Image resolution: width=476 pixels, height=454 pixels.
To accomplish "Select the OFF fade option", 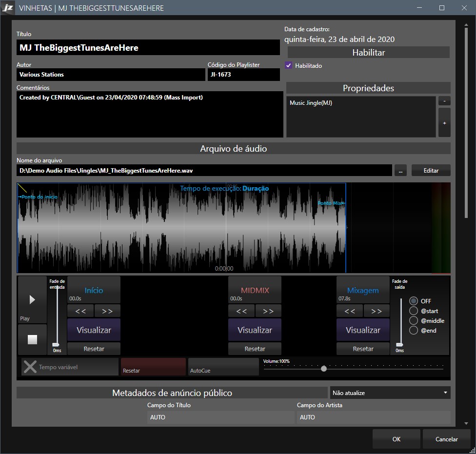I will point(414,301).
